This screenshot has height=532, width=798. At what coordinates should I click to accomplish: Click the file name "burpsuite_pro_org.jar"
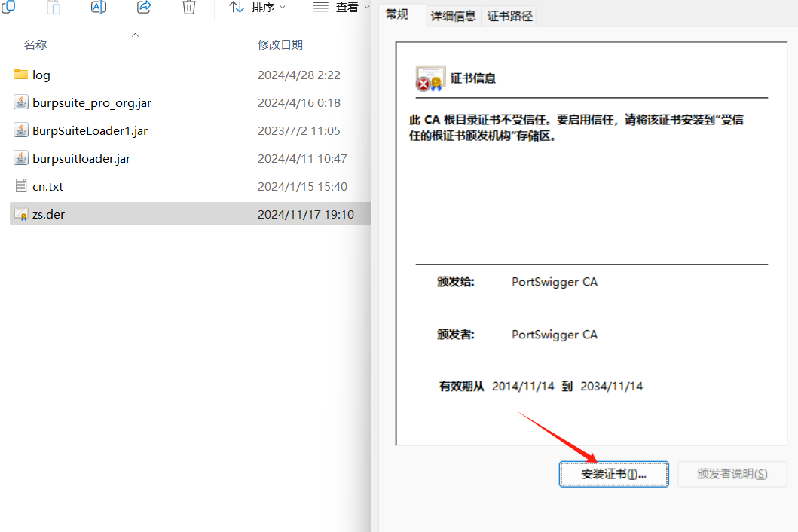tap(92, 103)
